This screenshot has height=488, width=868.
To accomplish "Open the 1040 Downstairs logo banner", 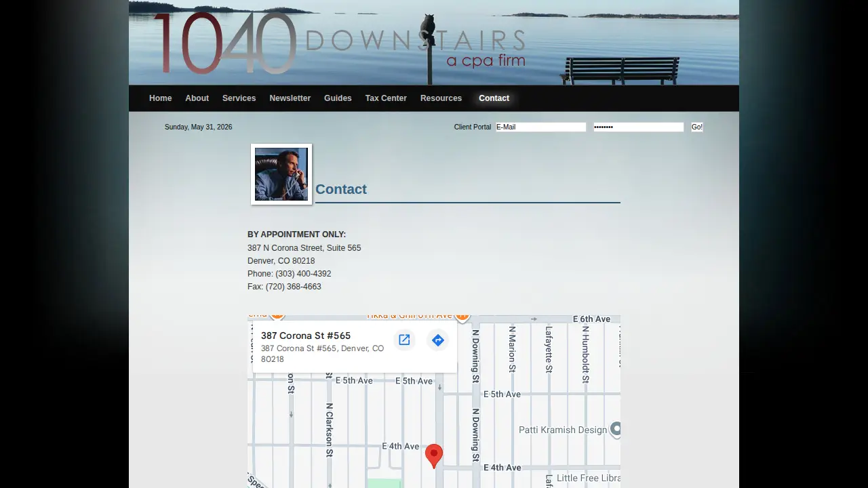I will [434, 42].
